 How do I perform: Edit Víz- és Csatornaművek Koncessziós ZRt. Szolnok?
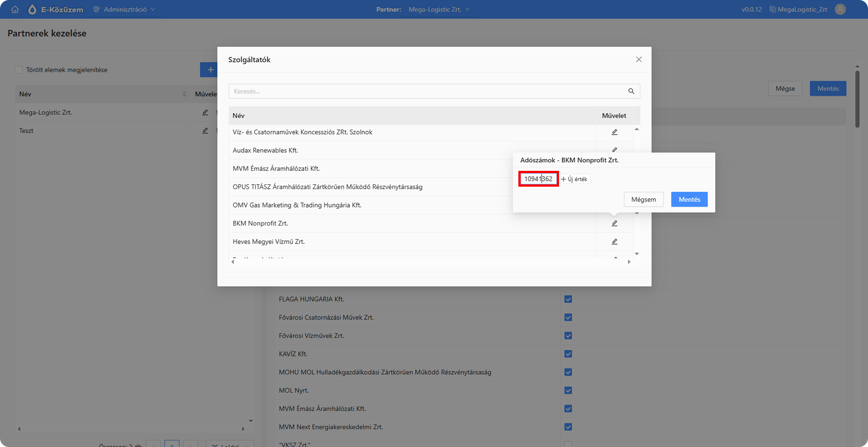614,132
